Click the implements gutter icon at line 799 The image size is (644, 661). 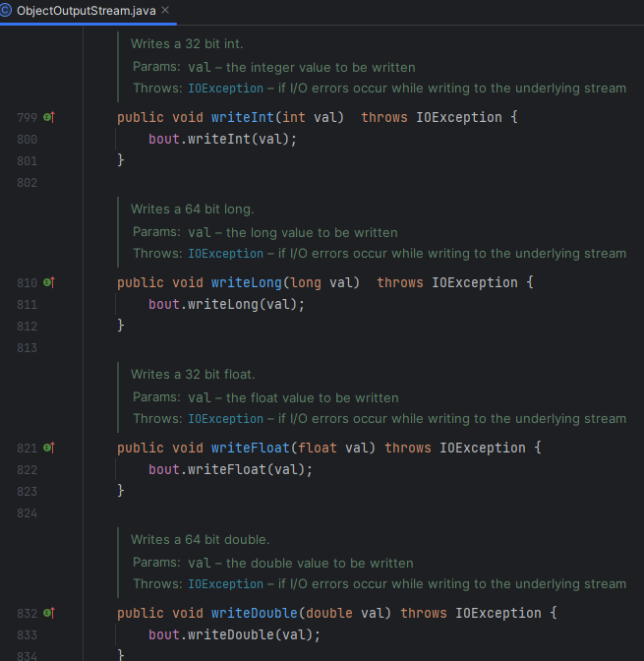(x=49, y=117)
